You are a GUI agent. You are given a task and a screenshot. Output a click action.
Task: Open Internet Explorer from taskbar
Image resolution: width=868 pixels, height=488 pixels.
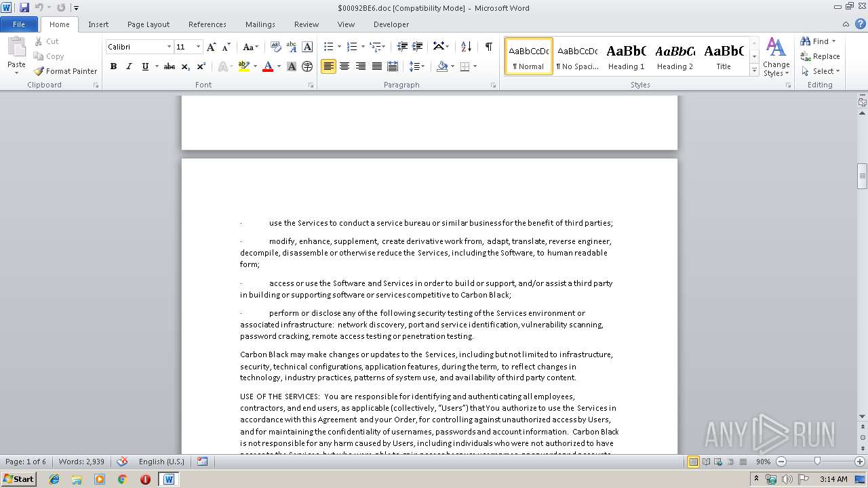[54, 479]
